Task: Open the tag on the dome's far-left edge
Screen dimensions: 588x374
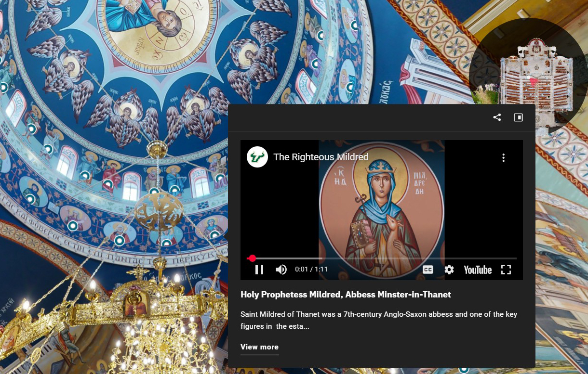Action: 3,87
